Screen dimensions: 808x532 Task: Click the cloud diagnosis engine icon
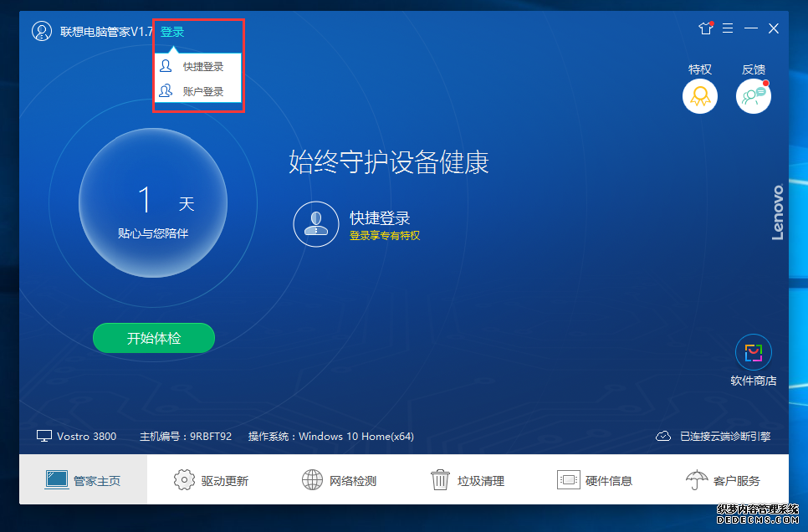click(663, 436)
